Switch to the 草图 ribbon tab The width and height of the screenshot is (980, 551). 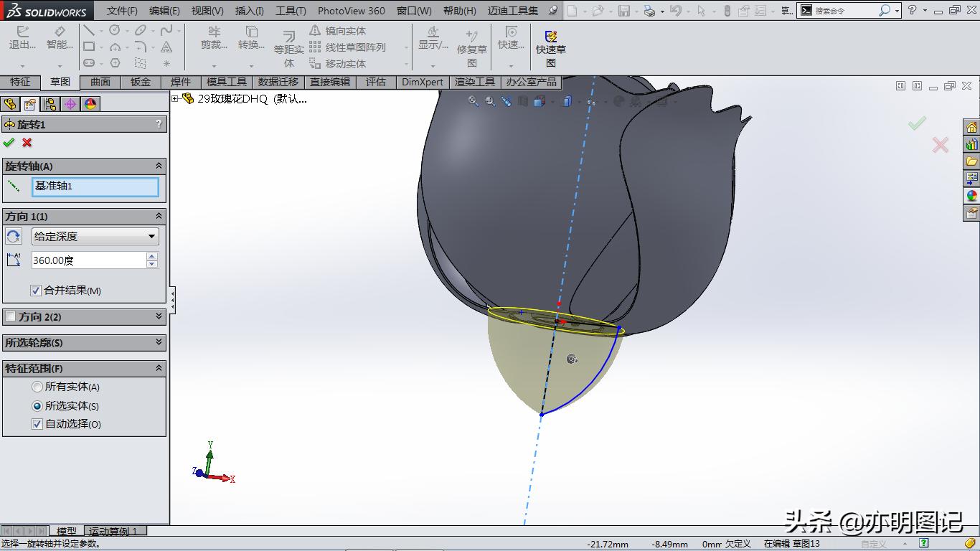(60, 82)
